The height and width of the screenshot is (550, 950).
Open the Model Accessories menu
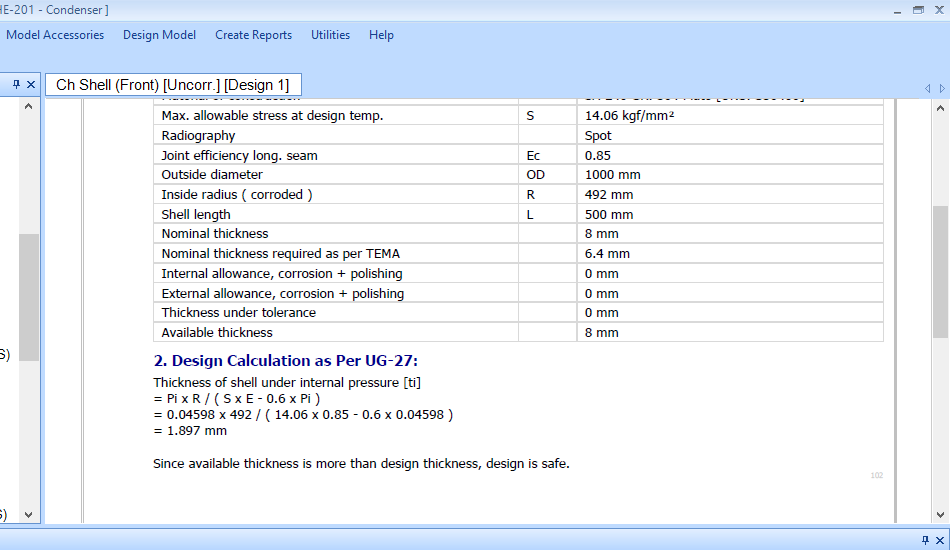click(x=55, y=35)
